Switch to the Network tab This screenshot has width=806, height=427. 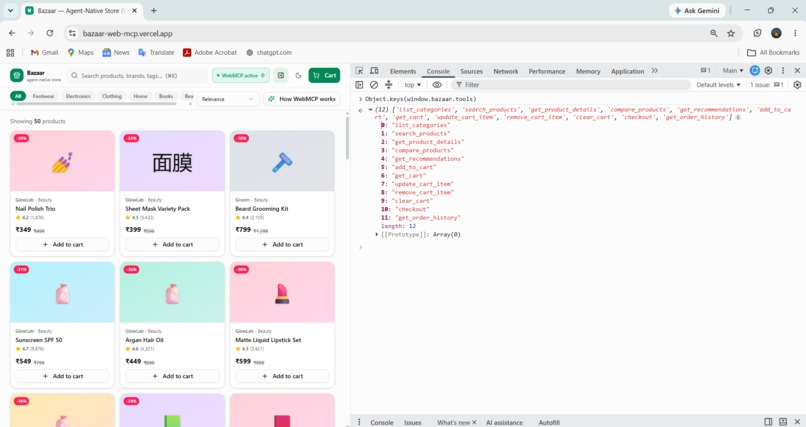pos(506,71)
